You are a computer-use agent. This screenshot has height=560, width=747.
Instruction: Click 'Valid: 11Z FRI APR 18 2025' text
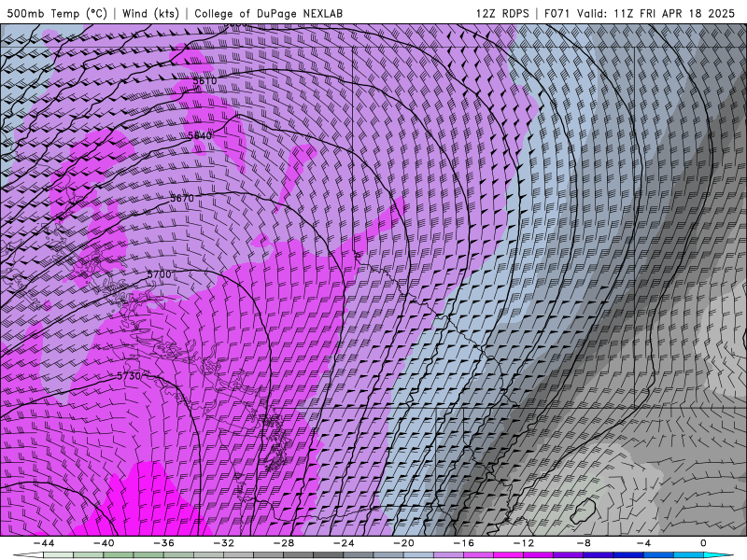click(x=656, y=13)
